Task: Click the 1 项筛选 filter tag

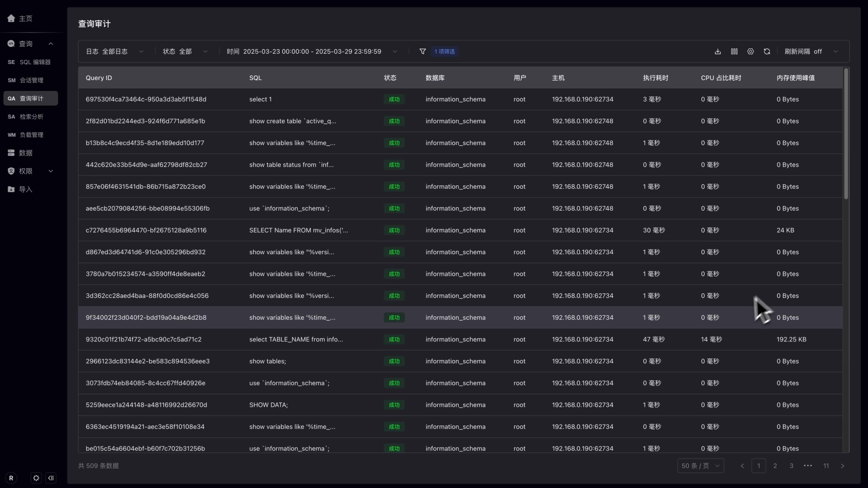Action: (x=445, y=52)
